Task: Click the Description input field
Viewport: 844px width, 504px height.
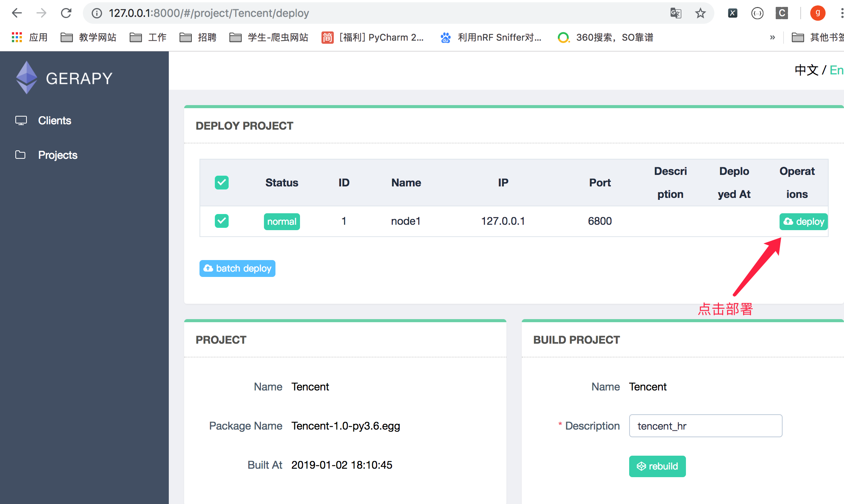Action: 705,426
